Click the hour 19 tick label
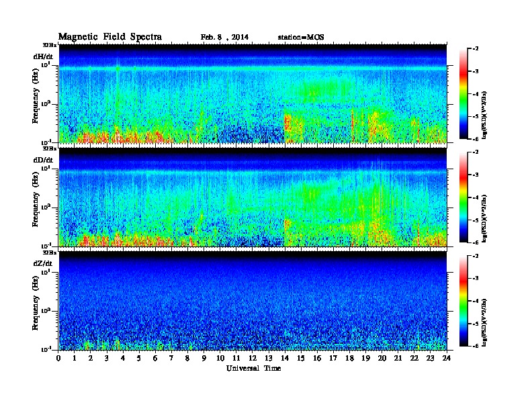The height and width of the screenshot is (411, 532). pos(365,358)
